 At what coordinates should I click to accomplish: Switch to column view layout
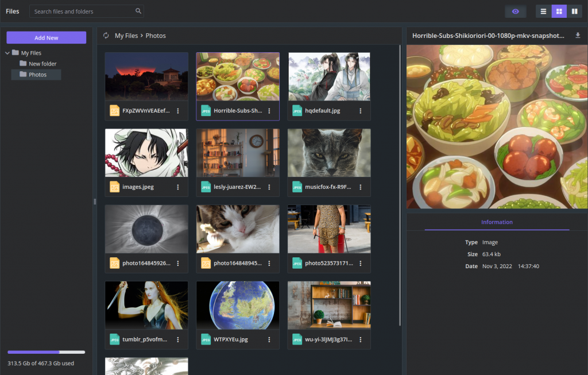tap(575, 11)
